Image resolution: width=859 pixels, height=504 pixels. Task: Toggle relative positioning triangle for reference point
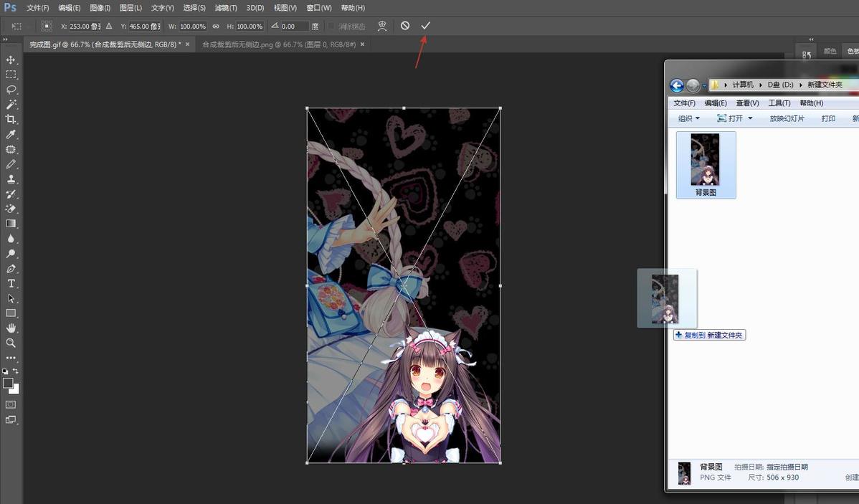click(x=109, y=26)
